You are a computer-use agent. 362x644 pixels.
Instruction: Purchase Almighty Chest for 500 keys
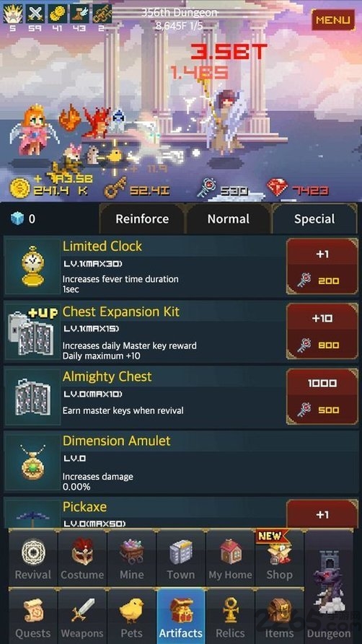click(322, 396)
